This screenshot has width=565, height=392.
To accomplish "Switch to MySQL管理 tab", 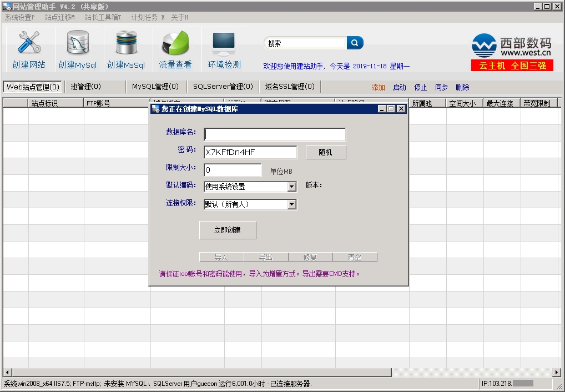I will click(x=155, y=87).
